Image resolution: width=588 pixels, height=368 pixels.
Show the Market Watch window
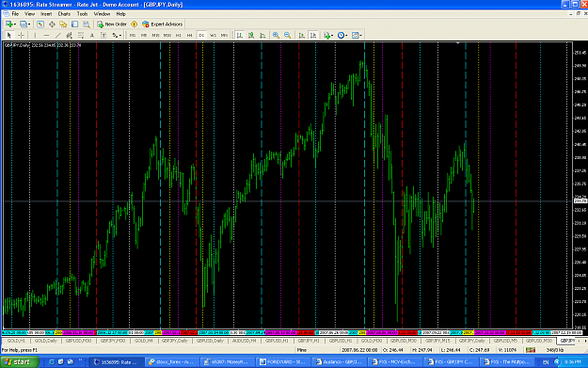pyautogui.click(x=40, y=24)
